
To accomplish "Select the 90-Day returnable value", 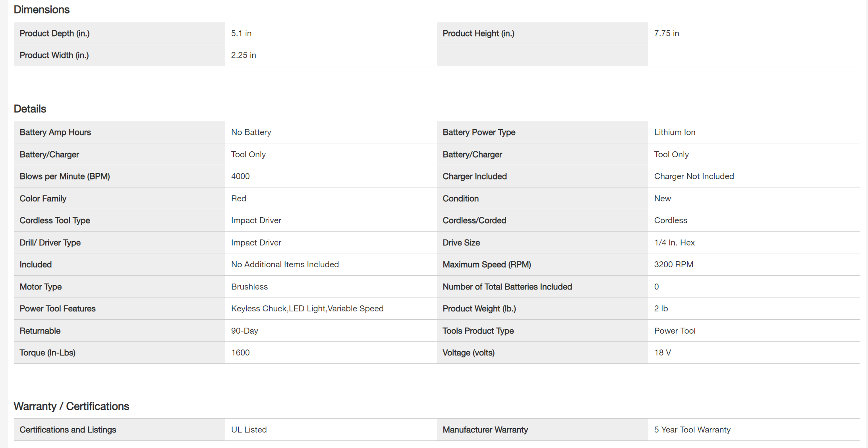I will [244, 331].
